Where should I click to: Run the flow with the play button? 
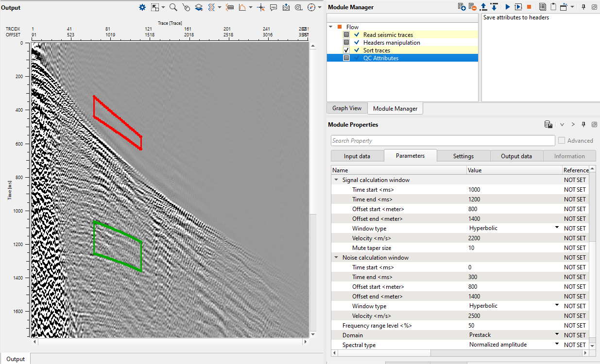click(508, 7)
